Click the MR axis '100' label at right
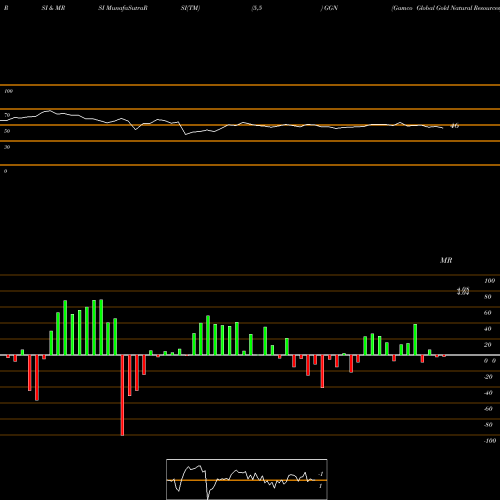 (489, 281)
